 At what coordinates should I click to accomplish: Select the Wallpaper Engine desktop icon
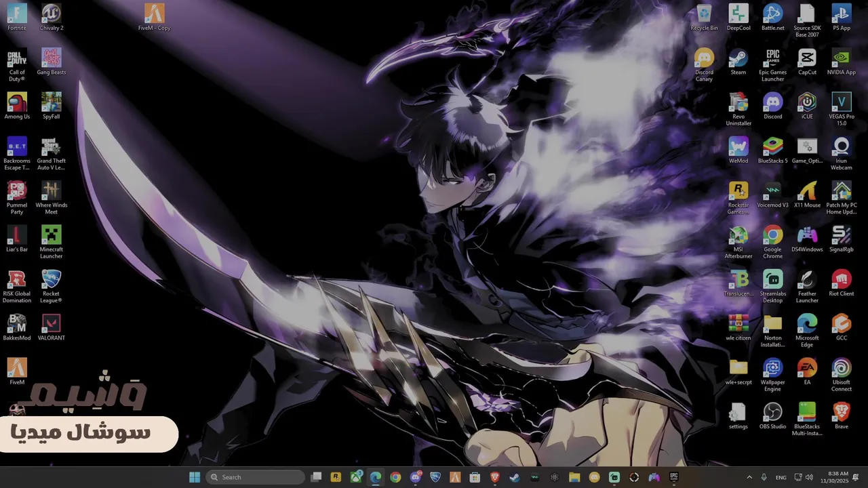tap(773, 375)
